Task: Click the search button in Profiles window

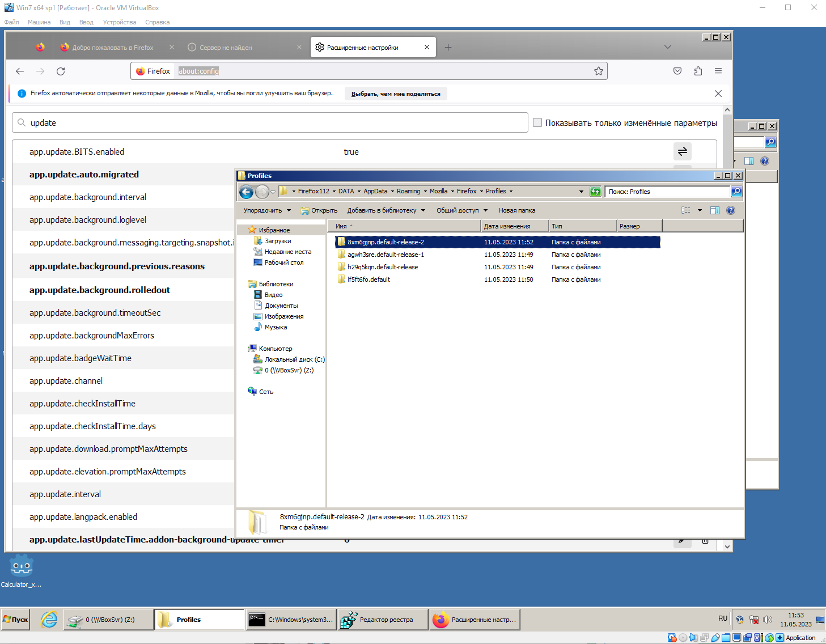Action: (736, 192)
